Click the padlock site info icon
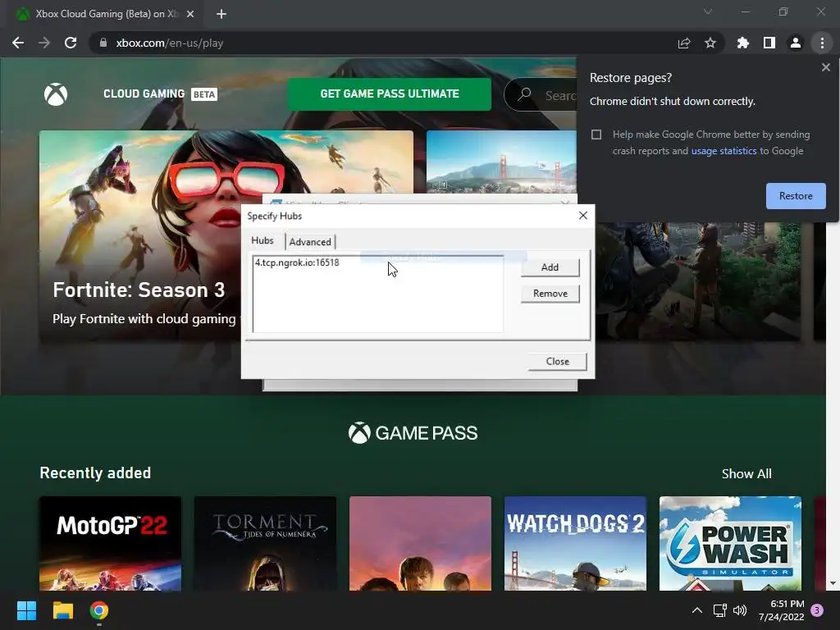The image size is (840, 630). coord(103,43)
